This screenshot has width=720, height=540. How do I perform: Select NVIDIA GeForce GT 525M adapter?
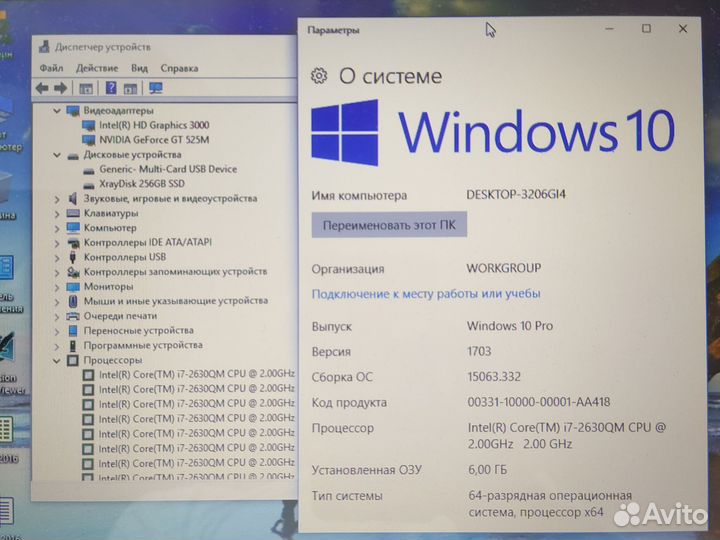tap(154, 140)
